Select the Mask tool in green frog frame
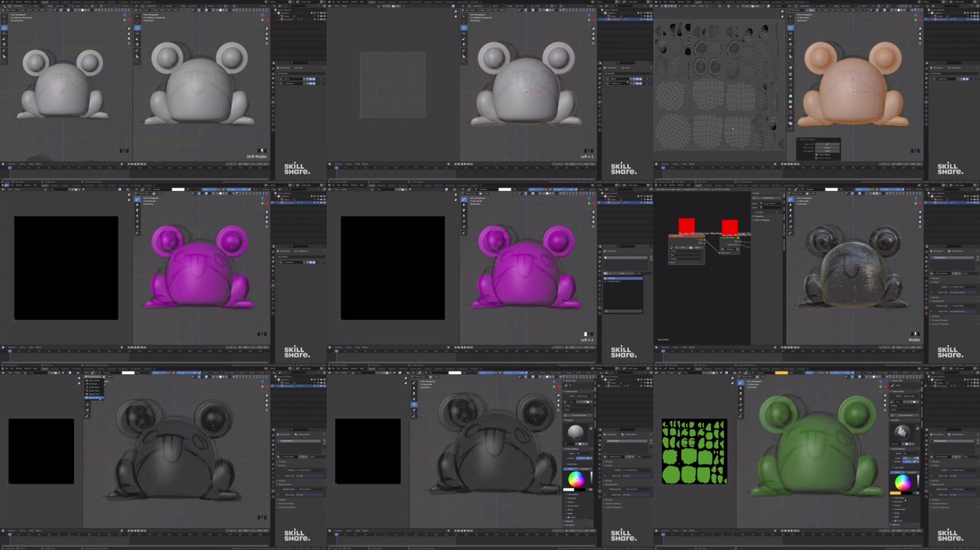 (x=740, y=410)
